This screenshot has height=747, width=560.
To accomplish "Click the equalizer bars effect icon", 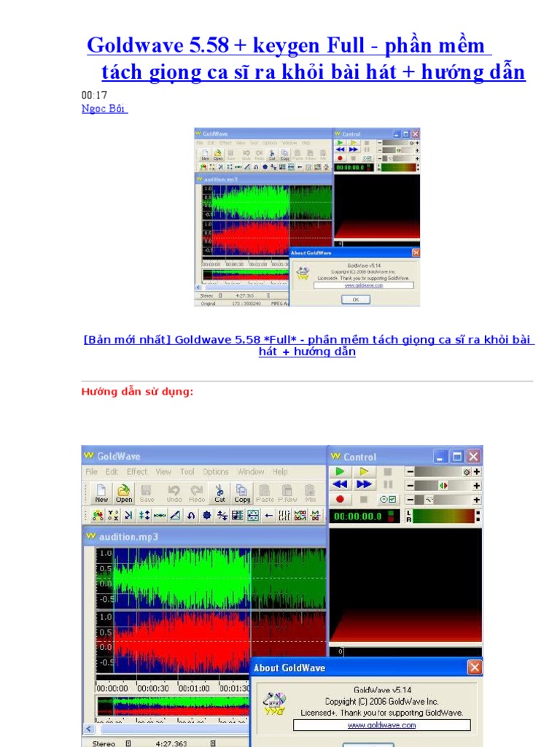I will (x=284, y=515).
